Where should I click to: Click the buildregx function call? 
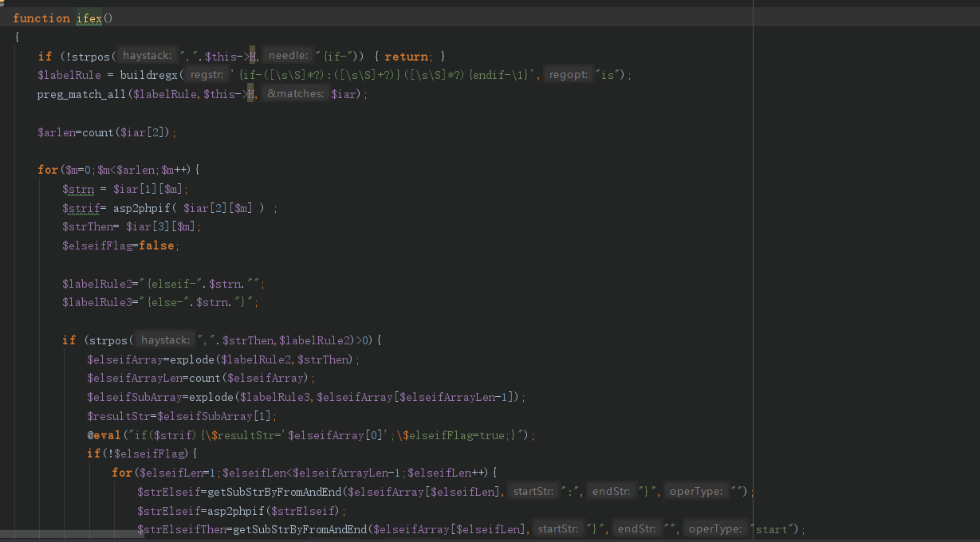tap(150, 75)
